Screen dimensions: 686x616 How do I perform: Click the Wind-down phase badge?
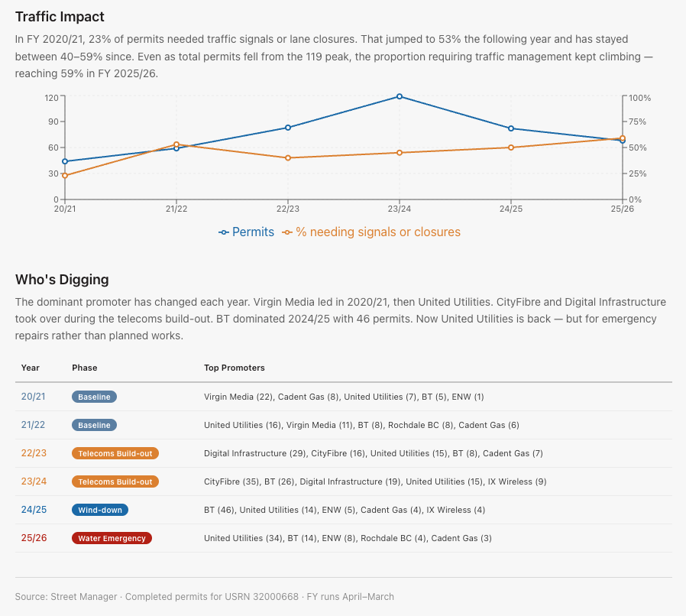101,510
